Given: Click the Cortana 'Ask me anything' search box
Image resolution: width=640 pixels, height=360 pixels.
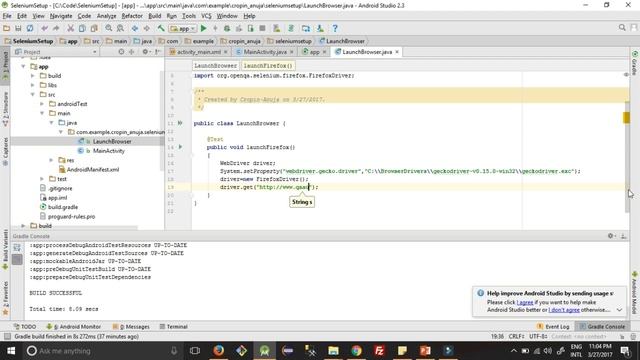Looking at the screenshot, I should (x=102, y=351).
